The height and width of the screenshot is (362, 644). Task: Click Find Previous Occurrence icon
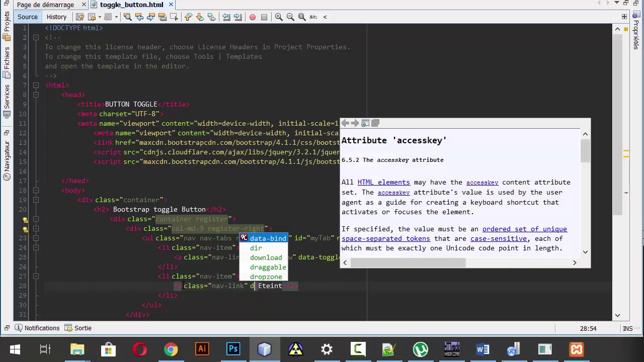point(139,17)
